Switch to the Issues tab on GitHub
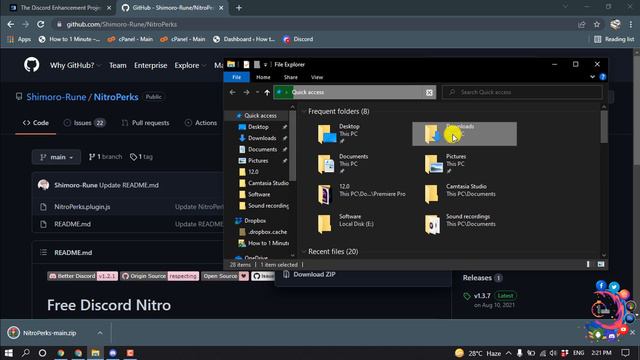Viewport: 640px width, 360px height. (84, 123)
